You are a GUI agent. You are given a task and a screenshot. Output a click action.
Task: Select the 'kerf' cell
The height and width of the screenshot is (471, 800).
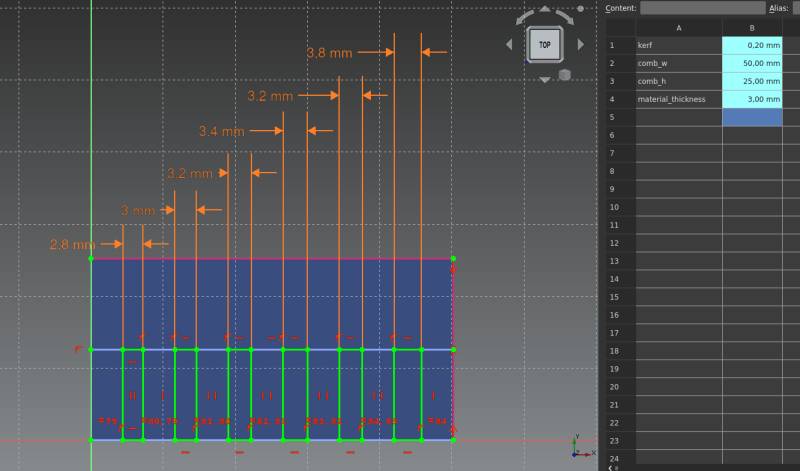[679, 45]
